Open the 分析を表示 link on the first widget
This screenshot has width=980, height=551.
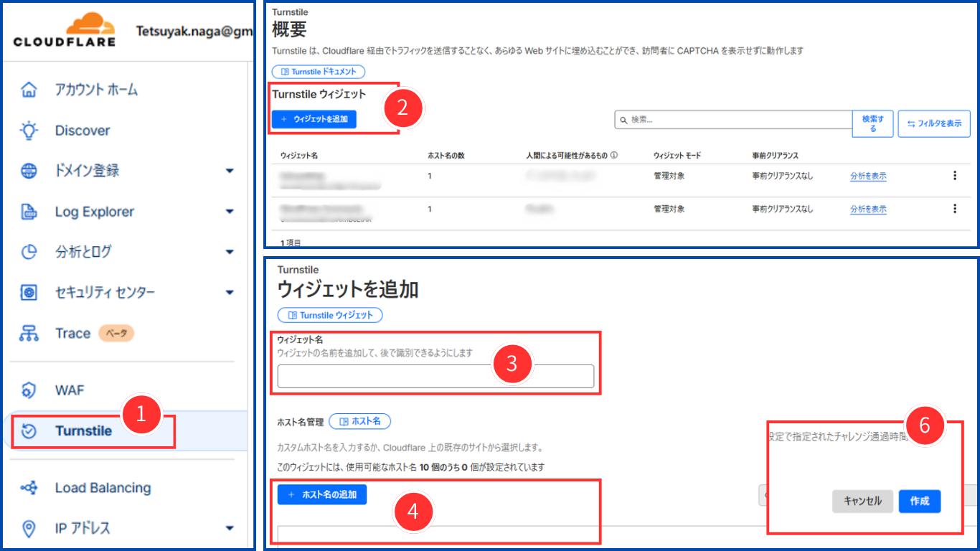coord(867,175)
